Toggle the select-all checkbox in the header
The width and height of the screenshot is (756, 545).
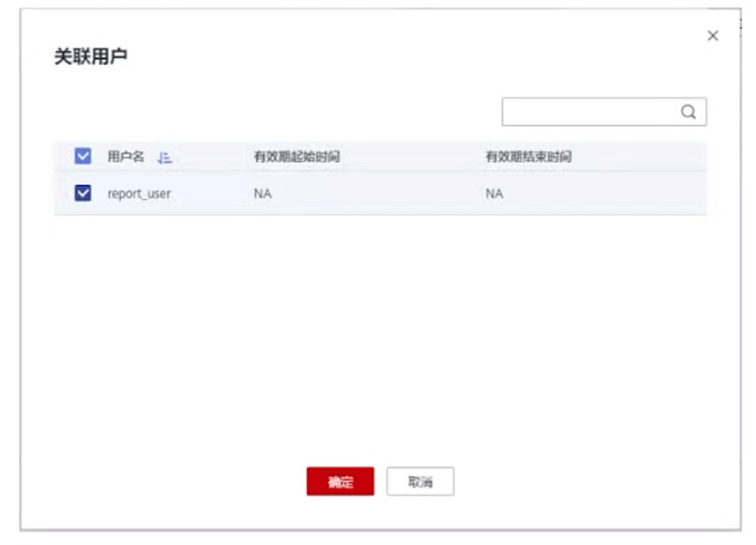click(x=83, y=156)
